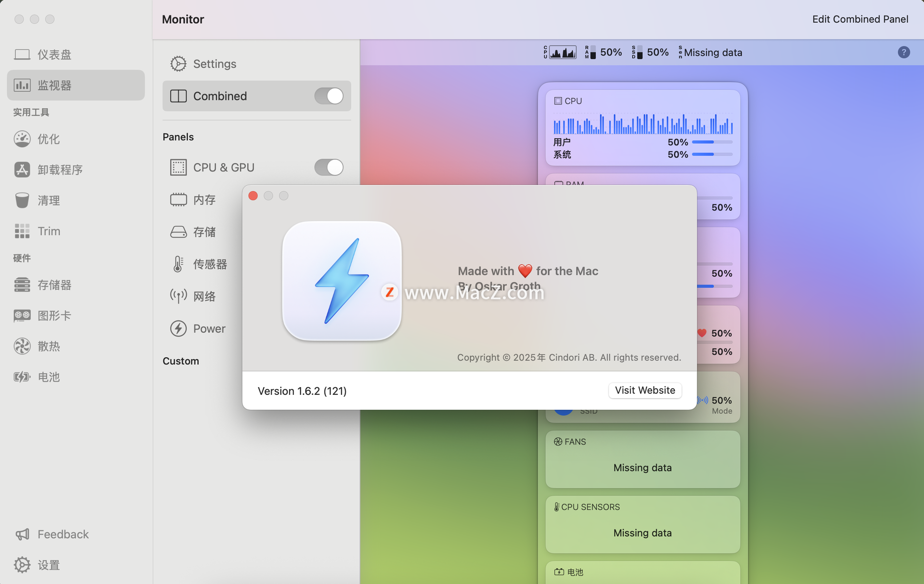Click the Feedback megaphone icon
Screen dimensions: 924x584
[22, 534]
